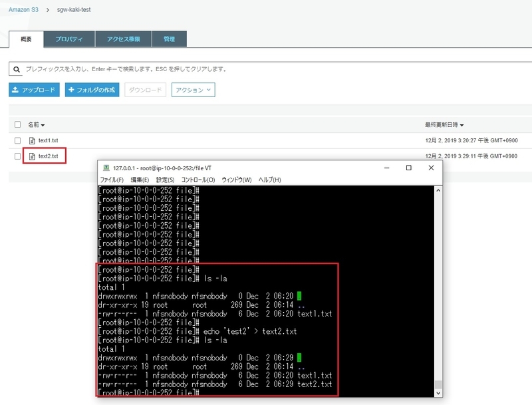Click the Tera Term title bar text
The image size is (532, 405).
[162, 168]
